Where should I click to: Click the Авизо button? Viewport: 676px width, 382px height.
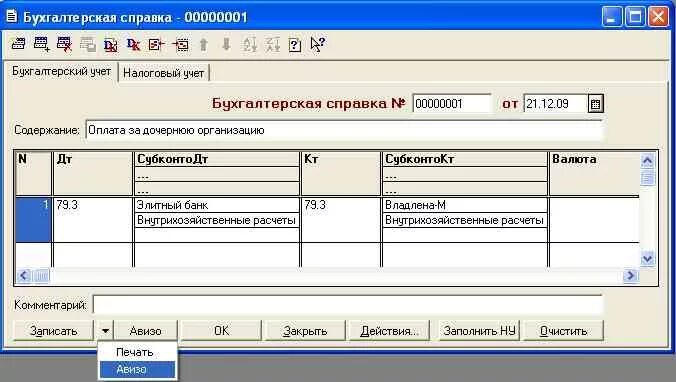(x=146, y=331)
